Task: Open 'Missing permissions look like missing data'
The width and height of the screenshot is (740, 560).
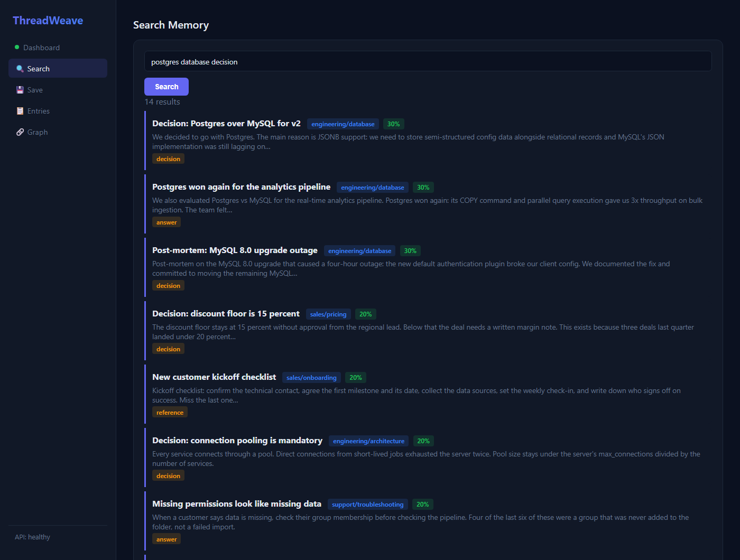Action: tap(237, 504)
